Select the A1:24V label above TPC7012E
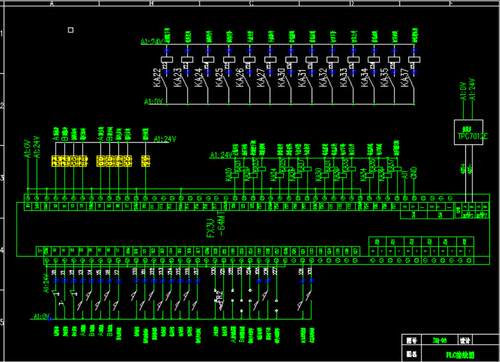 coord(472,89)
